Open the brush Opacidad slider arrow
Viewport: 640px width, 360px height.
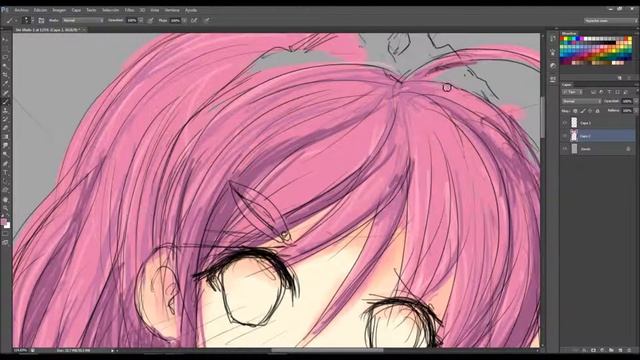pyautogui.click(x=141, y=20)
